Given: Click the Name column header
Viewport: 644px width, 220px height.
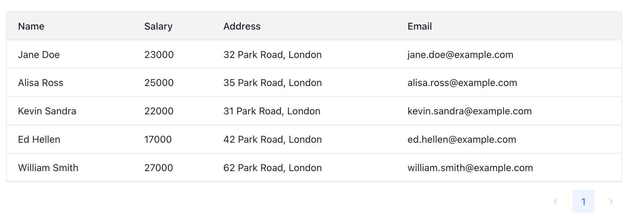Looking at the screenshot, I should point(31,26).
